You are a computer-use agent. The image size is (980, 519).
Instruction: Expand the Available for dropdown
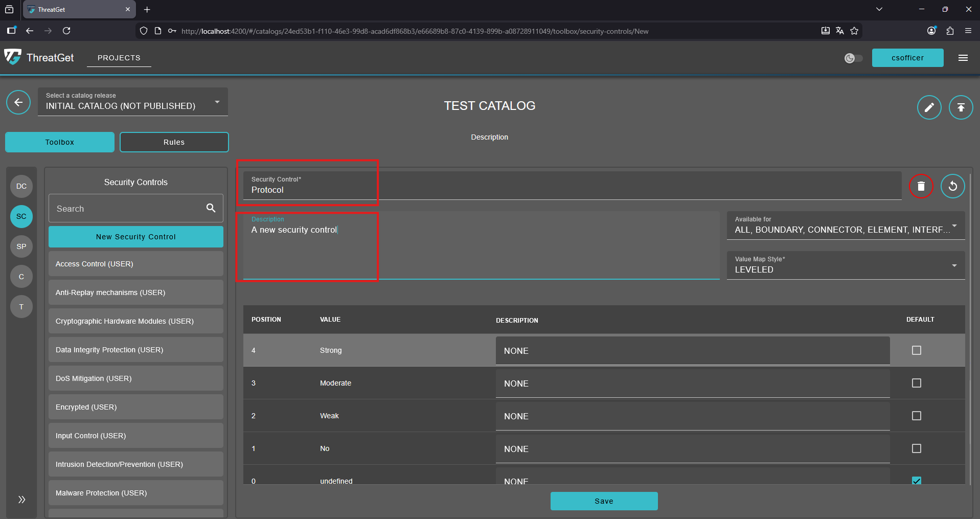coord(954,225)
